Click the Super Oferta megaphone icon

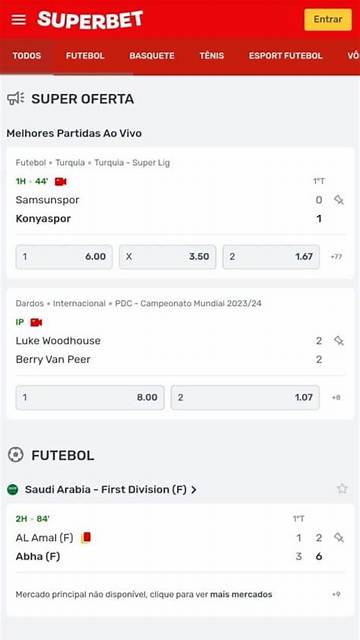pyautogui.click(x=16, y=99)
